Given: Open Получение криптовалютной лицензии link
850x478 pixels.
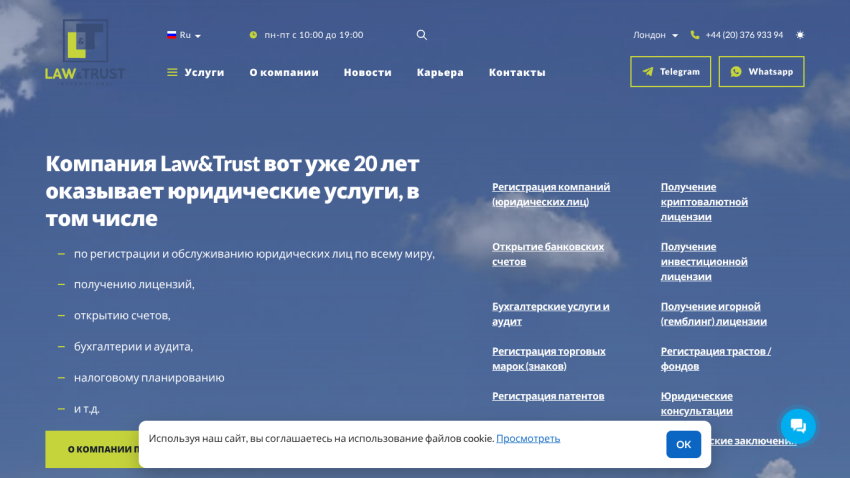Looking at the screenshot, I should click(704, 202).
